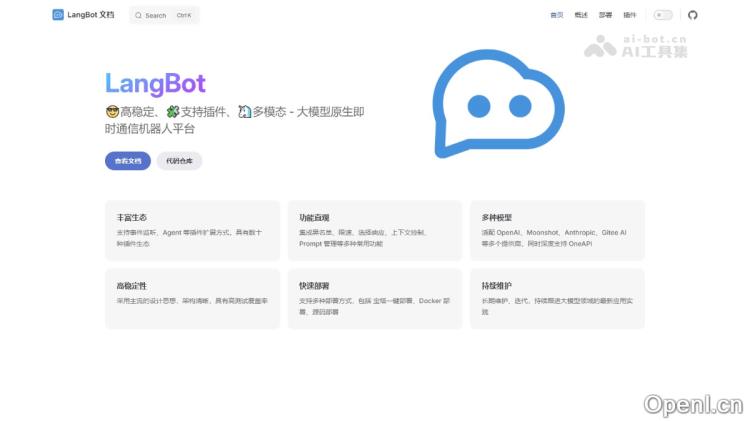Click the LangBot logo icon in header
The image size is (750, 421).
click(58, 15)
